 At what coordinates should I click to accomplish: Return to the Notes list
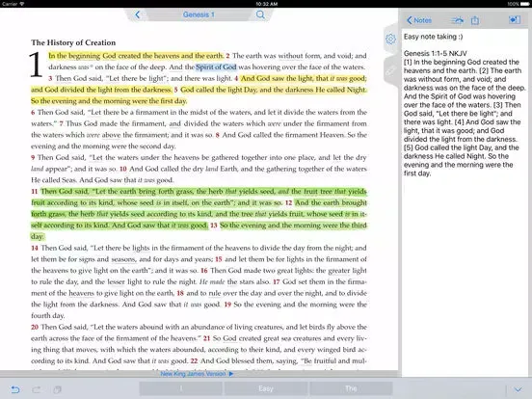point(419,20)
